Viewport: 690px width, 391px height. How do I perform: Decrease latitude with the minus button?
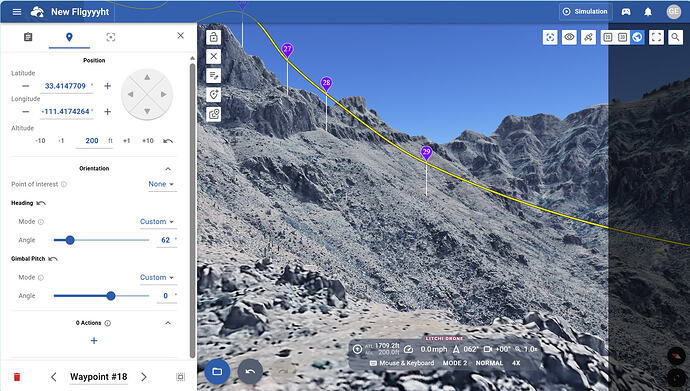(26, 86)
